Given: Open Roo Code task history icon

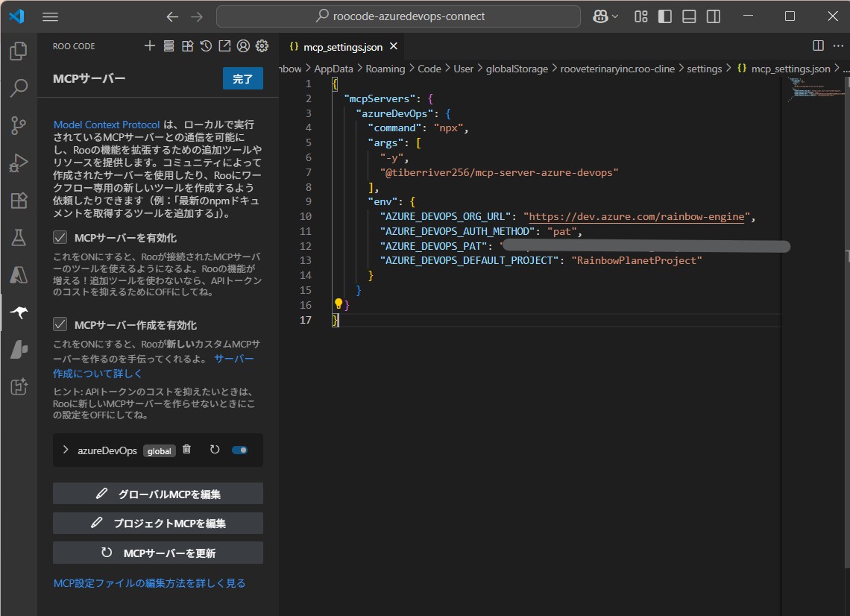Looking at the screenshot, I should [x=206, y=46].
